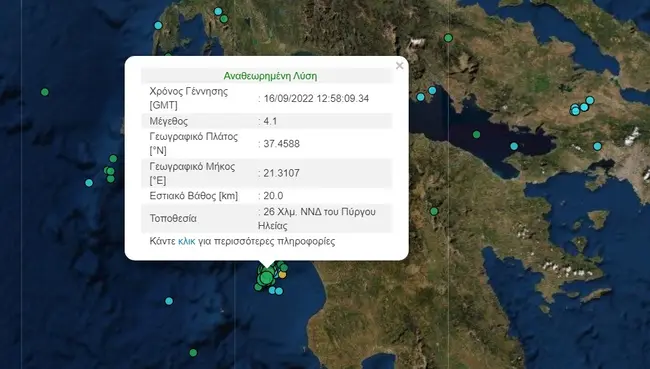Select green marker at bottom near map edge

(193, 353)
